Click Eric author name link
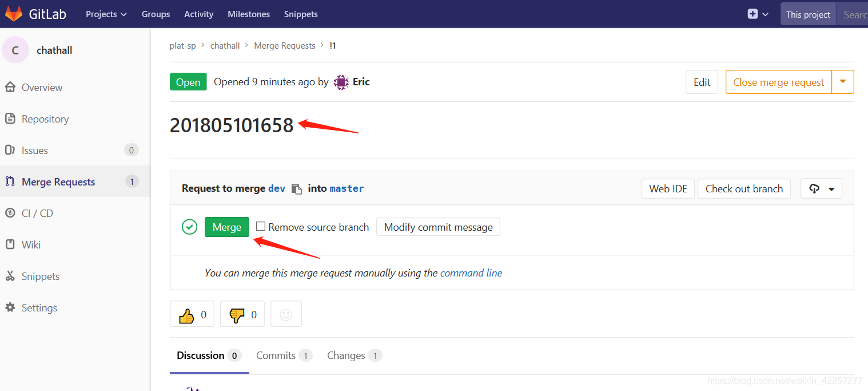This screenshot has width=868, height=391. tap(361, 82)
